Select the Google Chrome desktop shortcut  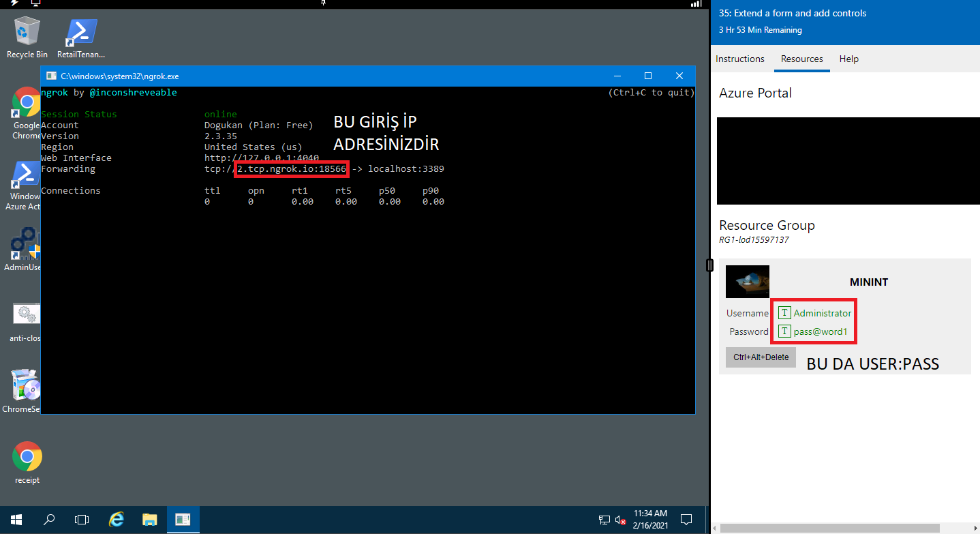tap(27, 113)
